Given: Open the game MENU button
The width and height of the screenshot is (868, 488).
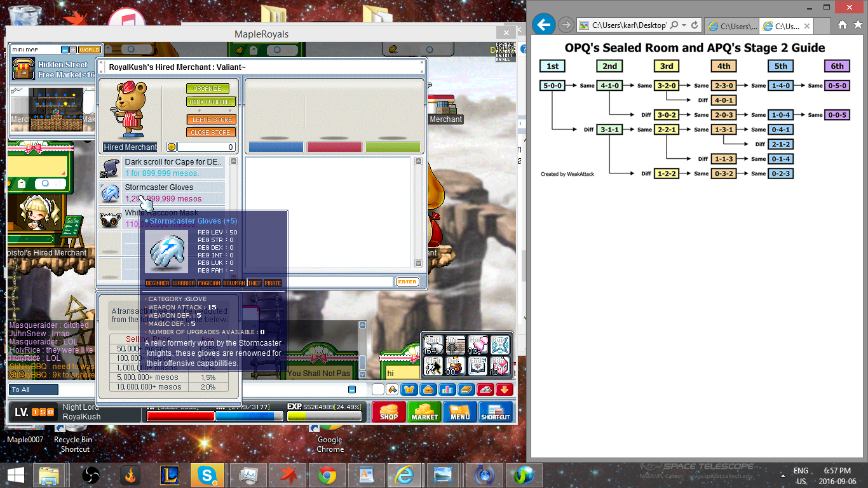Looking at the screenshot, I should point(460,412).
